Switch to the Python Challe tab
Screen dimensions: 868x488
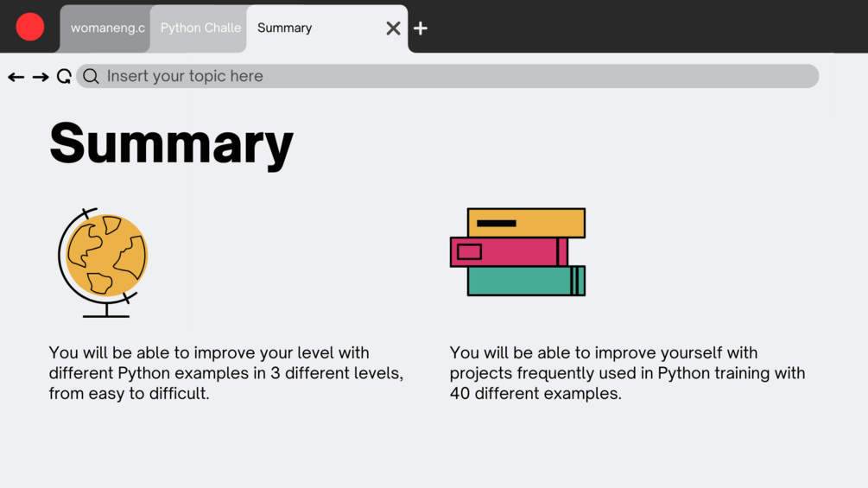199,29
